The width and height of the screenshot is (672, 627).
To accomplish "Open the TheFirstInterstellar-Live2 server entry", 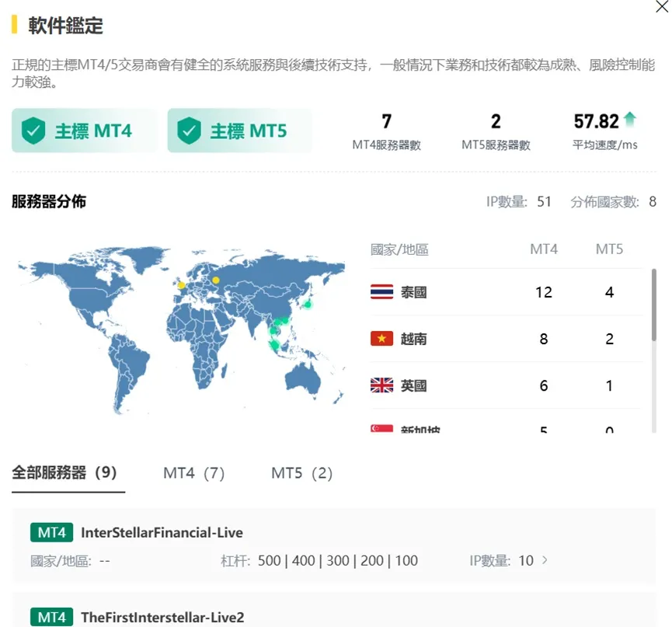I will (333, 610).
